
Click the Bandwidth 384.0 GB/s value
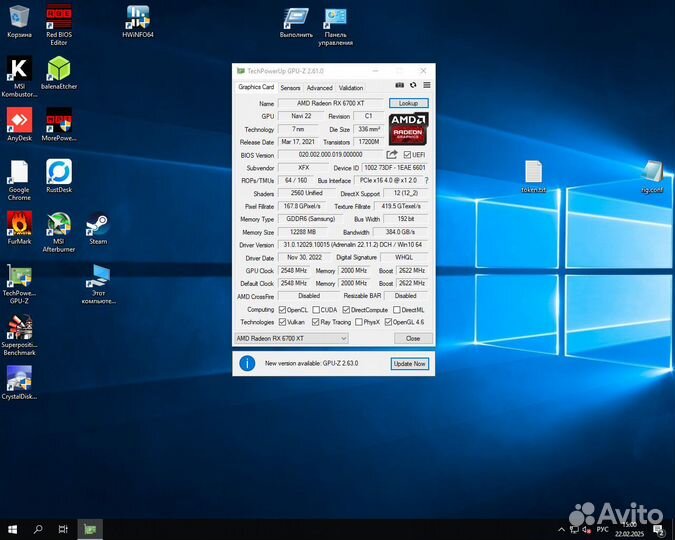point(400,232)
